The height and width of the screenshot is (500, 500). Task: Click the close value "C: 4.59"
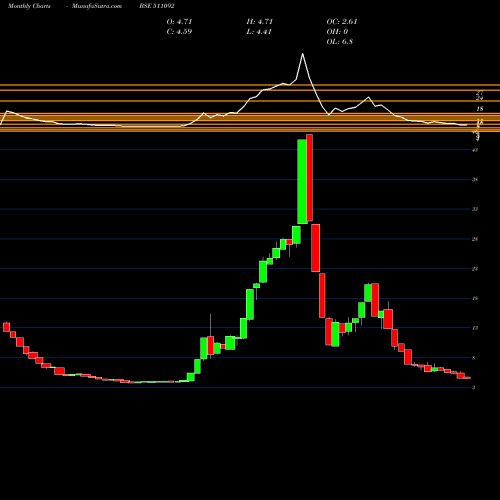pos(179,32)
